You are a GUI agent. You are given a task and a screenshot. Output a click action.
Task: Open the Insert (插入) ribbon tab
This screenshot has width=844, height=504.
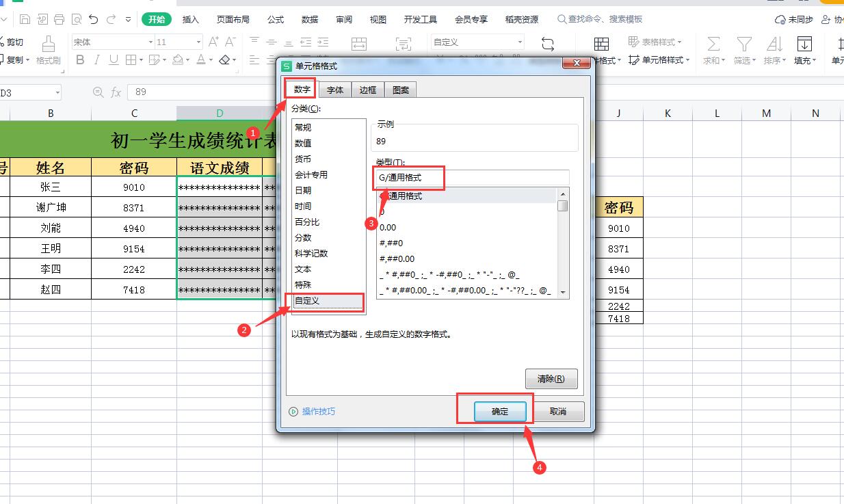[191, 19]
